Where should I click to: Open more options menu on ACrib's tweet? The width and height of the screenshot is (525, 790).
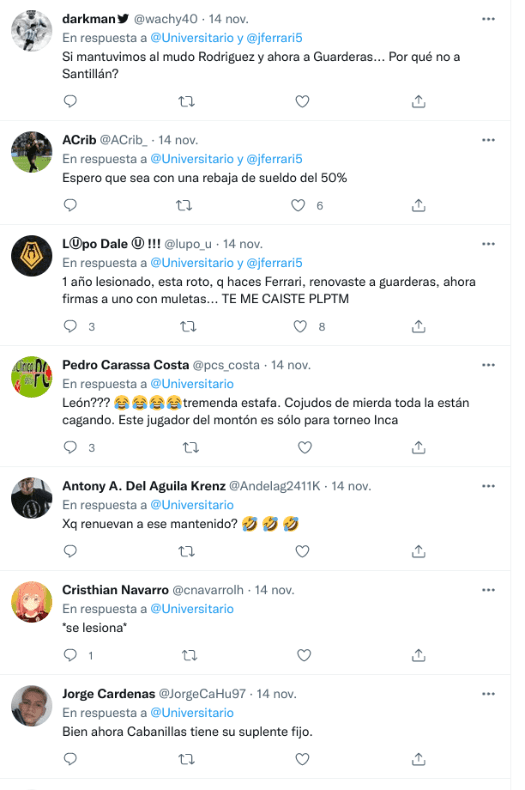(488, 140)
